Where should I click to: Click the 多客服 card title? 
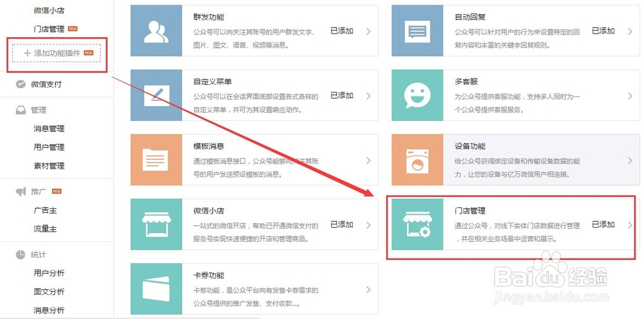point(466,82)
